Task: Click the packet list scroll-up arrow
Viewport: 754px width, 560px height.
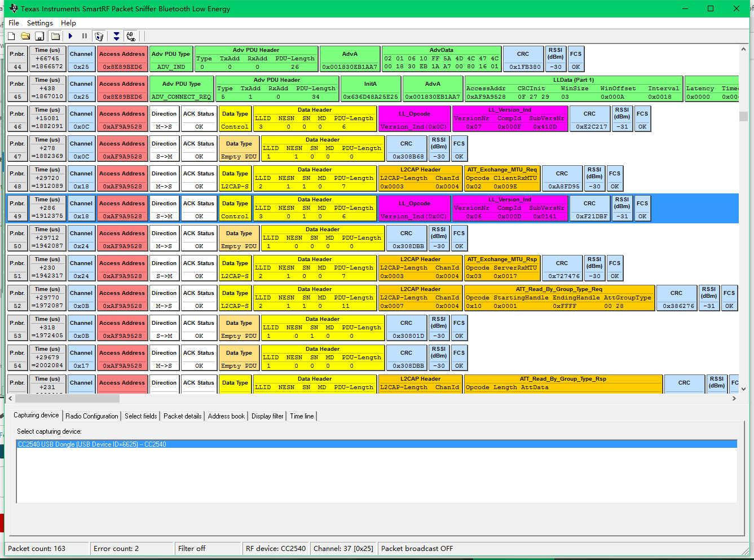Action: (x=743, y=50)
